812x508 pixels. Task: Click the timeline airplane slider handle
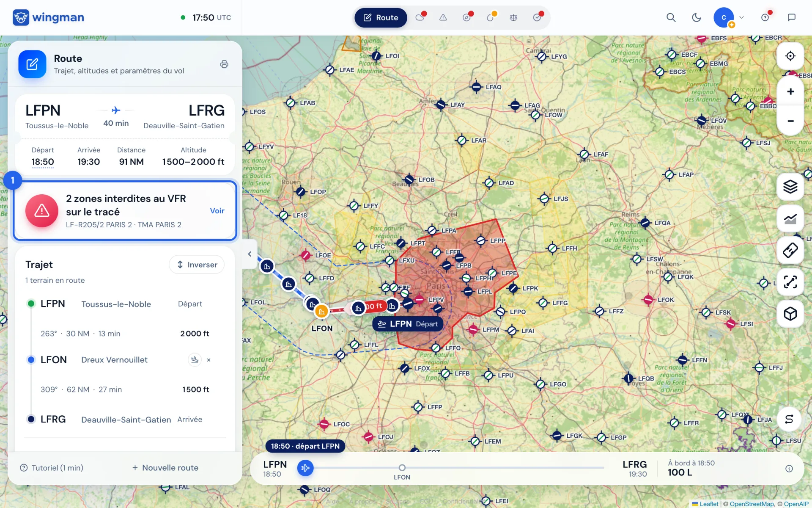coord(305,468)
